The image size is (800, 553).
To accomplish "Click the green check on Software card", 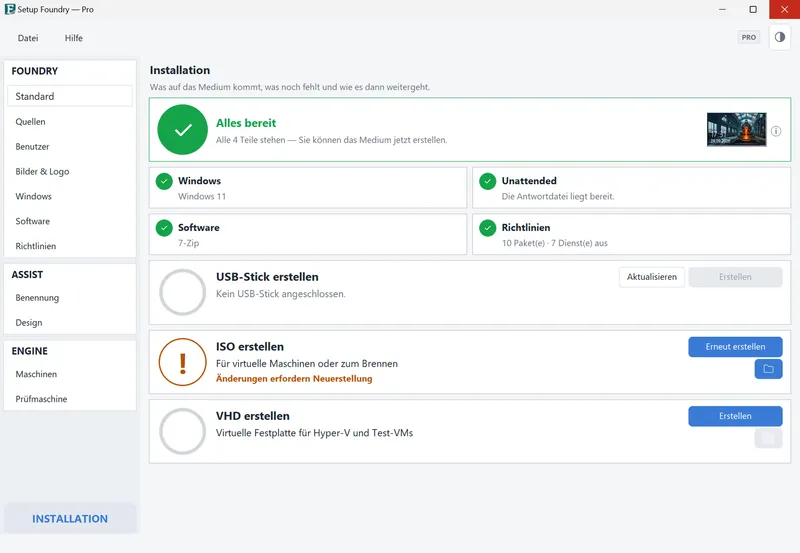I will pyautogui.click(x=164, y=228).
